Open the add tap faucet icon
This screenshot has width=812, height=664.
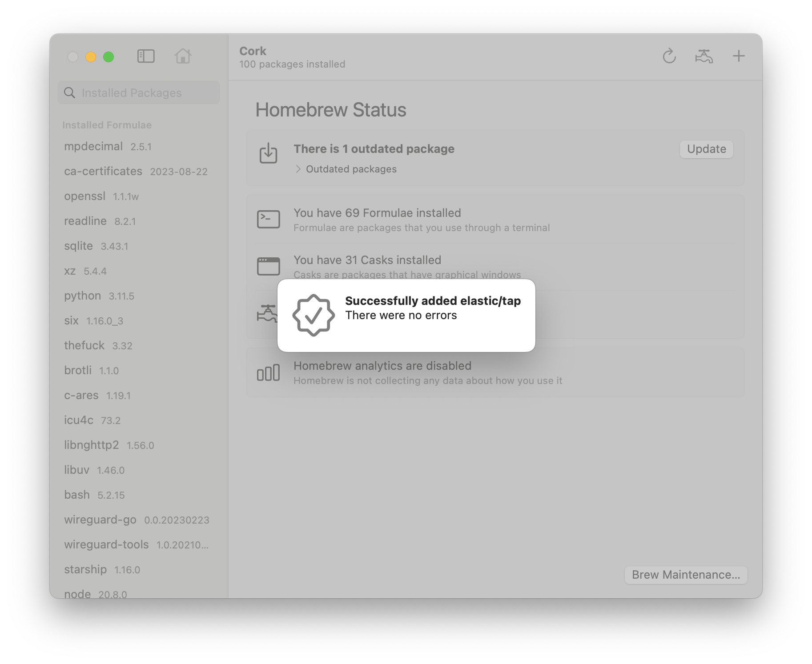click(703, 56)
